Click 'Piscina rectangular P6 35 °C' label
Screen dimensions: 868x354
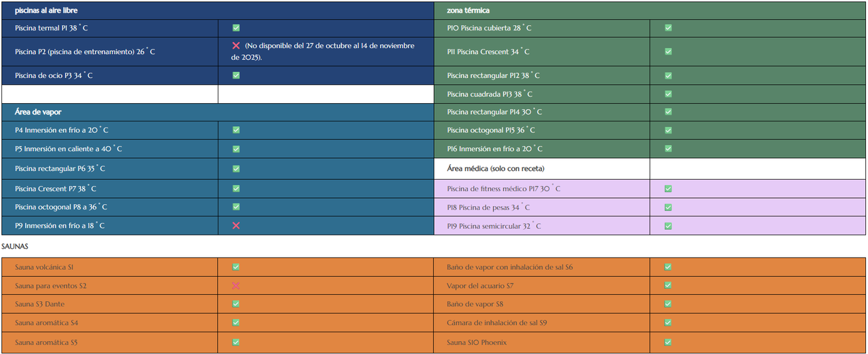pos(60,168)
